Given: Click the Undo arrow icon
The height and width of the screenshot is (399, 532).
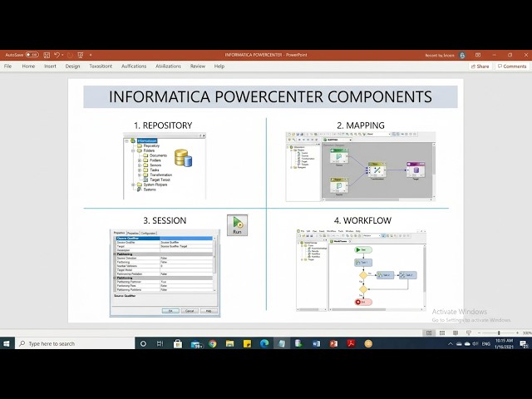Looking at the screenshot, I should 57,55.
